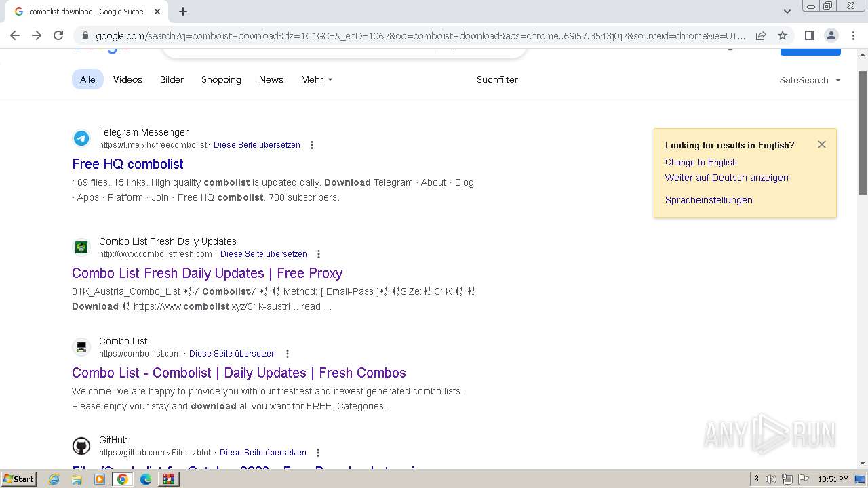This screenshot has width=868, height=488.
Task: Translate the GitHub result page
Action: pos(263,453)
